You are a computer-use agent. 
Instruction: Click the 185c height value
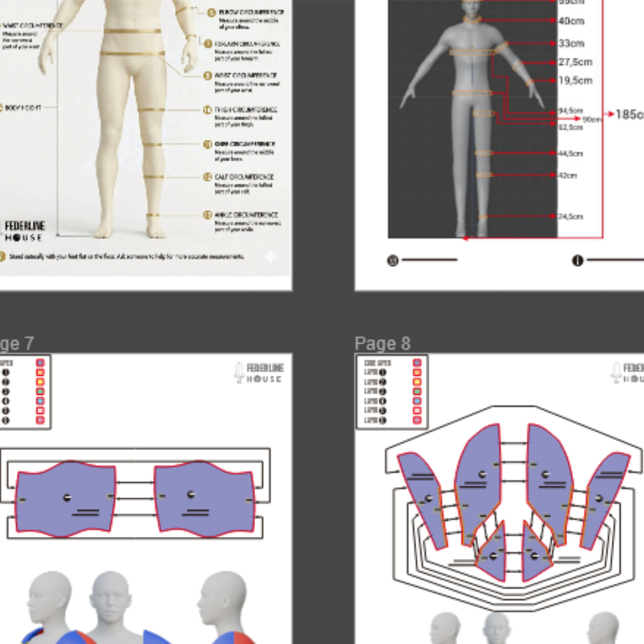tap(630, 114)
